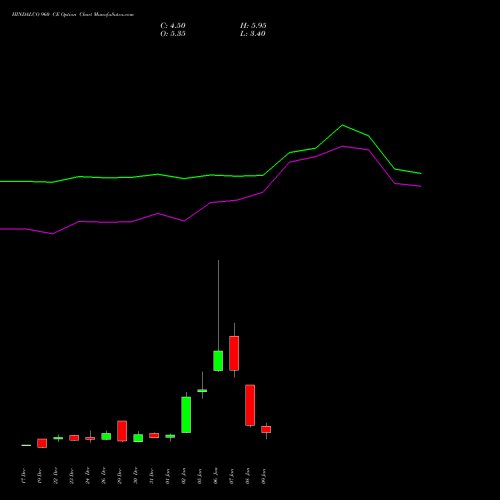This screenshot has width=500, height=500.
Task: Click the peak of the purple indicator line
Action: point(342,146)
